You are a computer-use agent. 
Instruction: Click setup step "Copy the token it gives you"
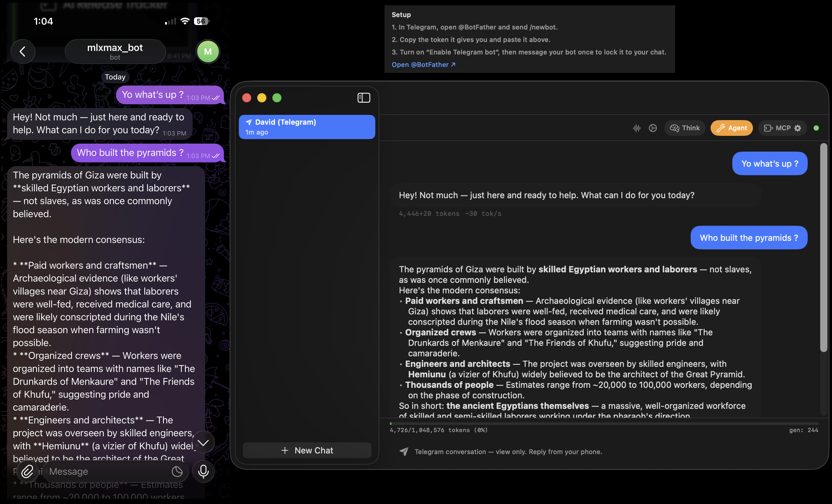tap(471, 39)
